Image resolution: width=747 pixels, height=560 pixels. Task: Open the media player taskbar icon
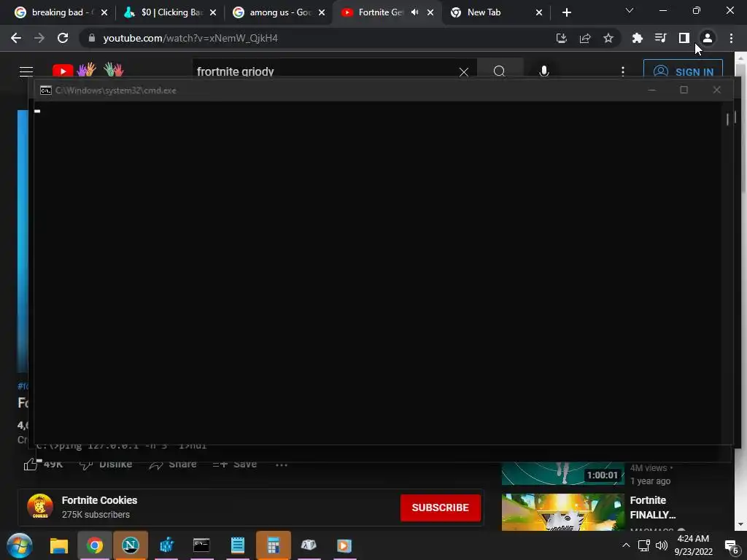click(344, 545)
